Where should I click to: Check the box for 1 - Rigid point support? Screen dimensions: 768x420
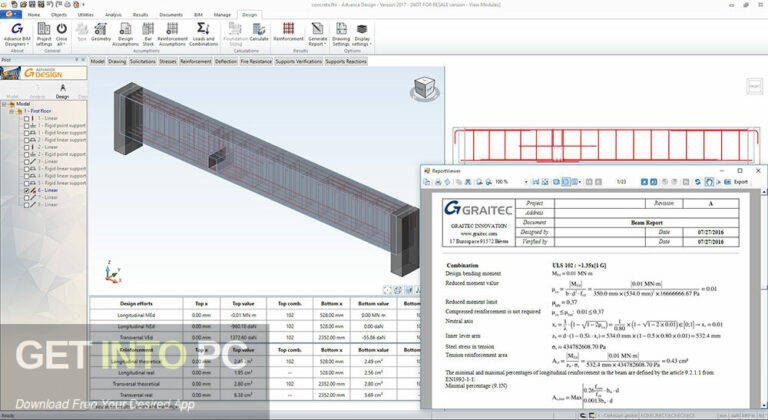point(27,126)
